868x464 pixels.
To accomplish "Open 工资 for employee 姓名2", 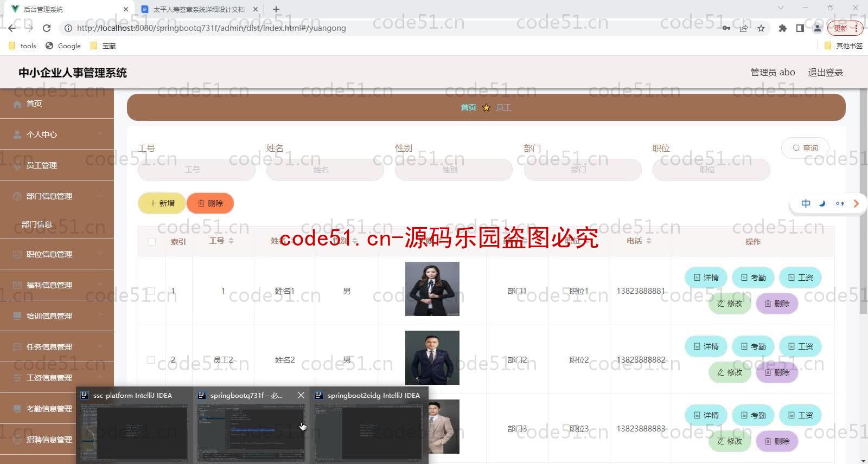I will click(x=800, y=346).
